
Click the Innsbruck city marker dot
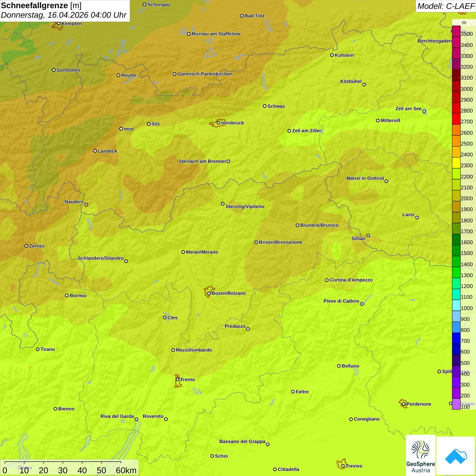(x=218, y=123)
